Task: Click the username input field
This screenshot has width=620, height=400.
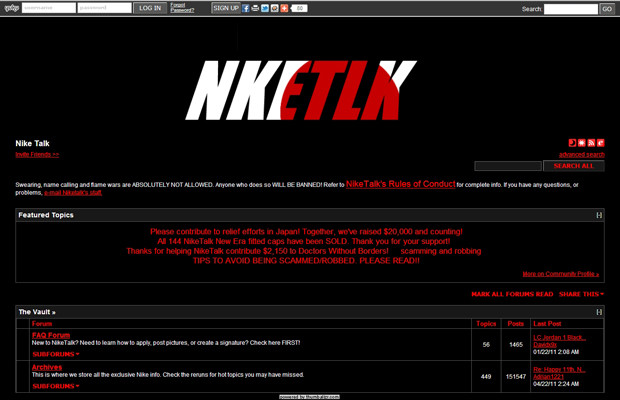Action: [x=51, y=8]
